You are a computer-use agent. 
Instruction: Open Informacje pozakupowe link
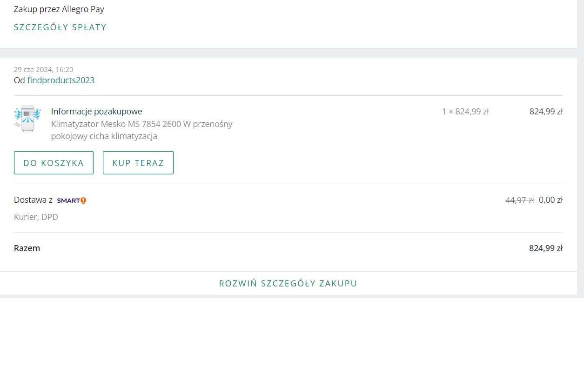(97, 112)
